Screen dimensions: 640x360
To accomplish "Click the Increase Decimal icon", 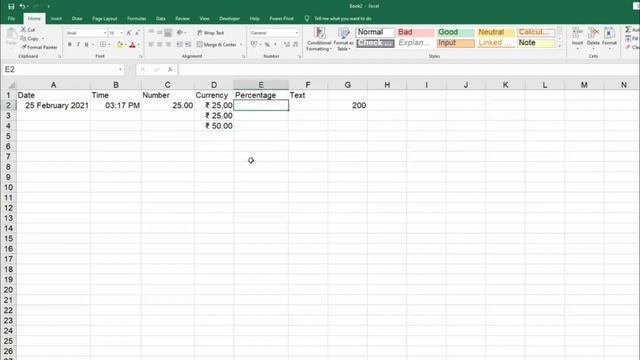I will pos(287,44).
